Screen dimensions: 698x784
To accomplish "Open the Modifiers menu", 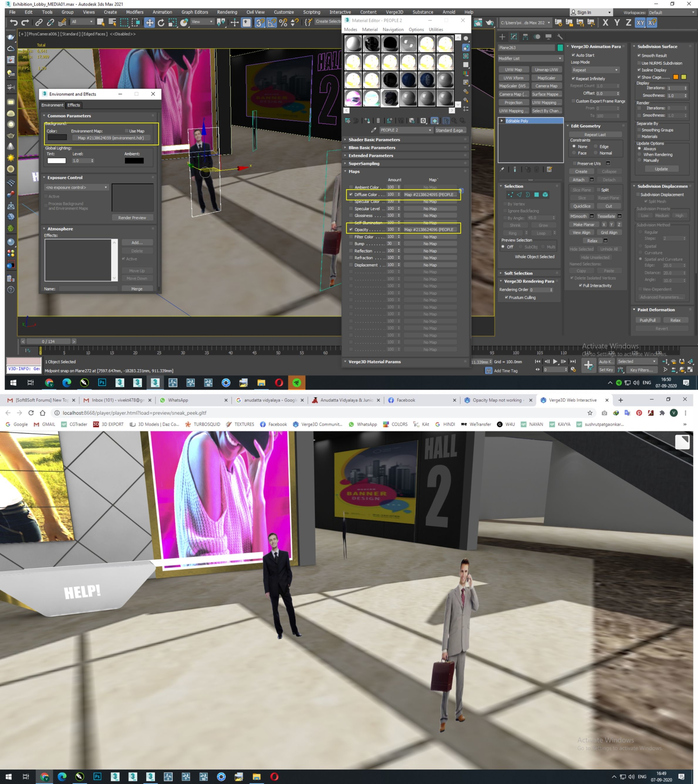I will coord(135,12).
